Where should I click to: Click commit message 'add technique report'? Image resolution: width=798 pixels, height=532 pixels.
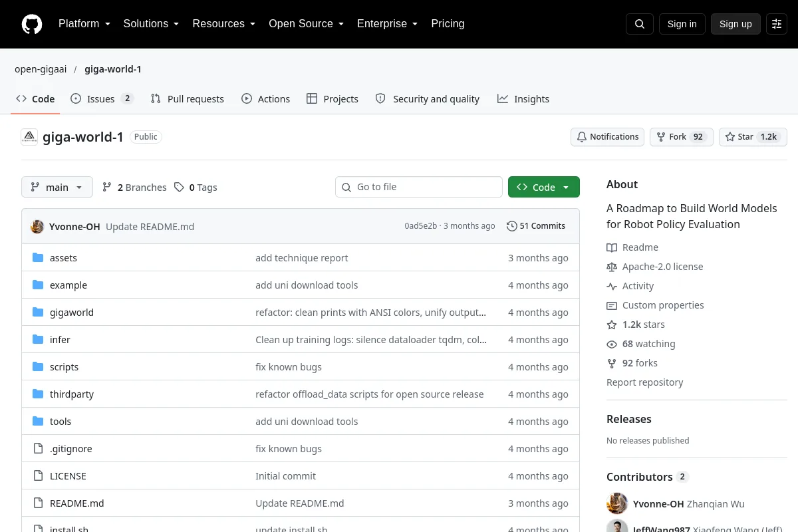[302, 258]
